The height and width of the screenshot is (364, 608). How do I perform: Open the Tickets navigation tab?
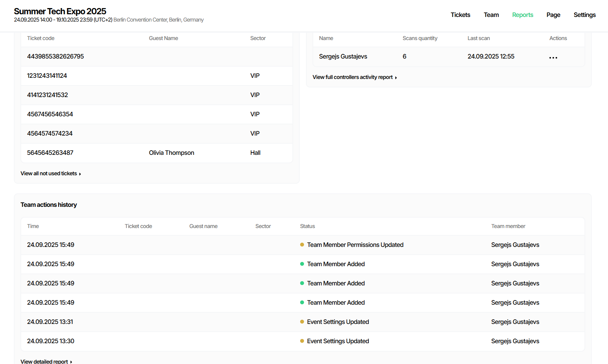tap(460, 15)
